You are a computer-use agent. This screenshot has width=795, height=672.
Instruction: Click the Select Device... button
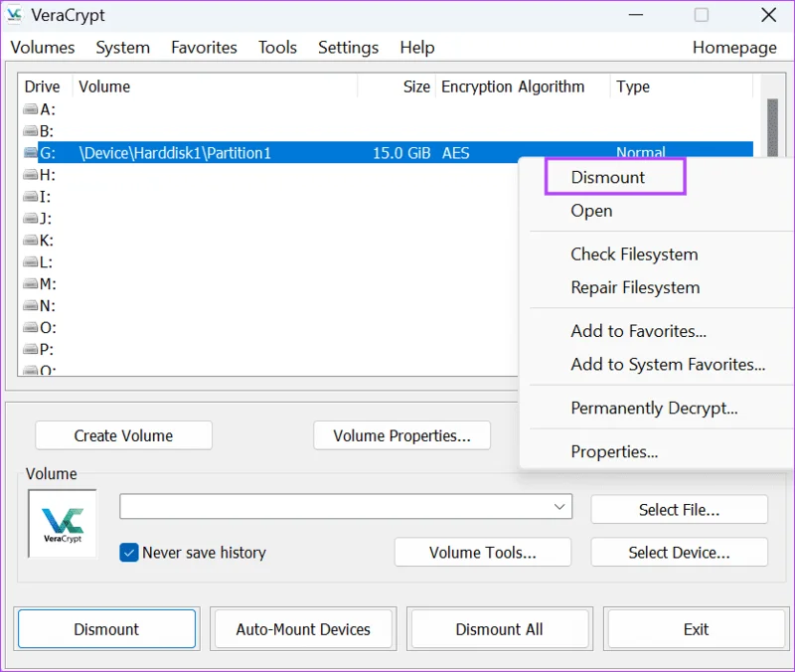pyautogui.click(x=680, y=553)
